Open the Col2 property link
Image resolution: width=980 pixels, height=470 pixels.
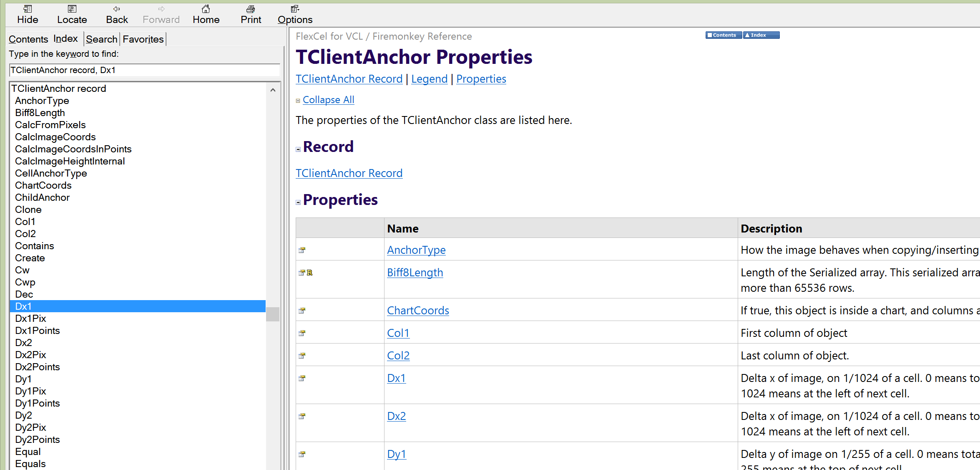pos(398,356)
